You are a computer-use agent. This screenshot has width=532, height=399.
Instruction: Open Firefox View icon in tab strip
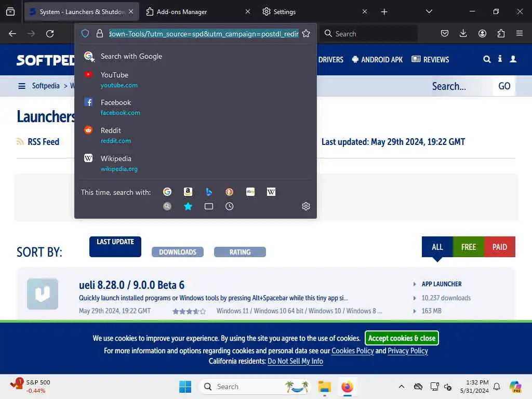tap(10, 11)
